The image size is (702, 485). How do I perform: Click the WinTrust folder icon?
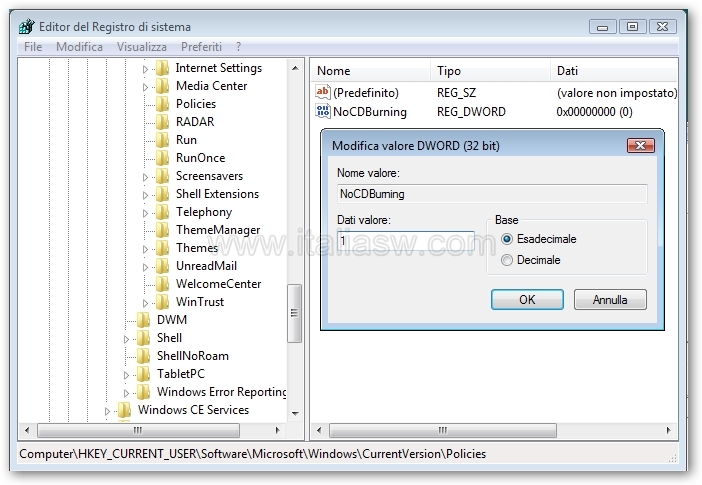(163, 302)
